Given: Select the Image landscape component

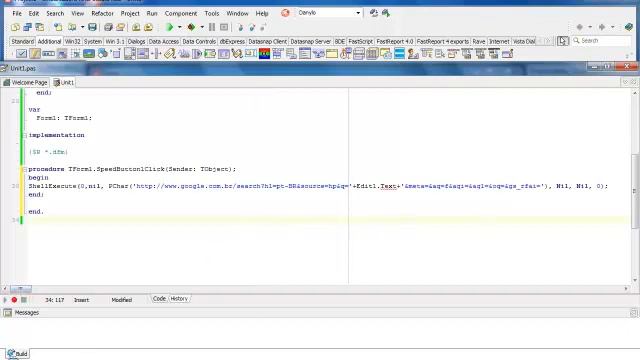Looking at the screenshot, I should click(x=89, y=53).
